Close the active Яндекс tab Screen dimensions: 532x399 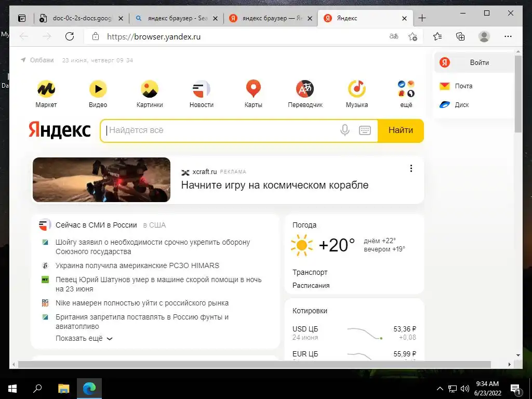pos(404,19)
